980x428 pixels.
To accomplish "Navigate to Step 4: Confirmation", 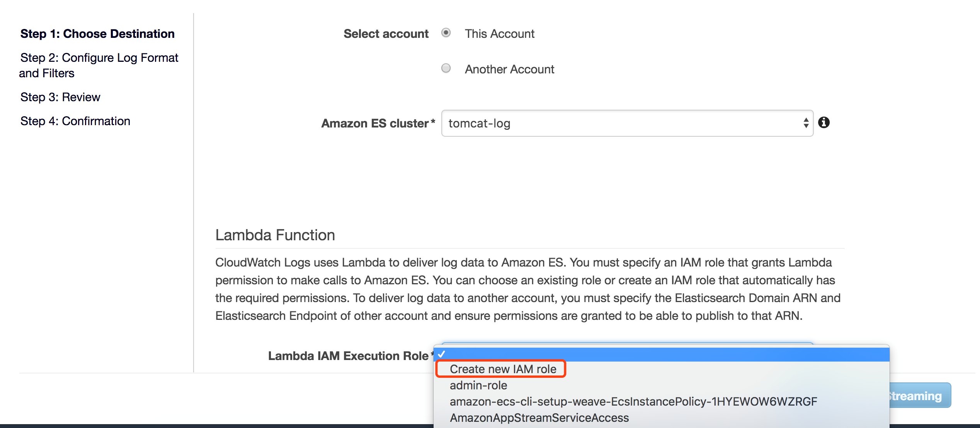I will pyautogui.click(x=75, y=121).
